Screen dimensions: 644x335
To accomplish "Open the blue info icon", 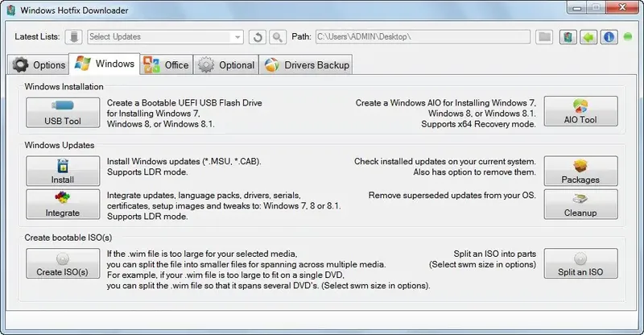I will coord(609,37).
